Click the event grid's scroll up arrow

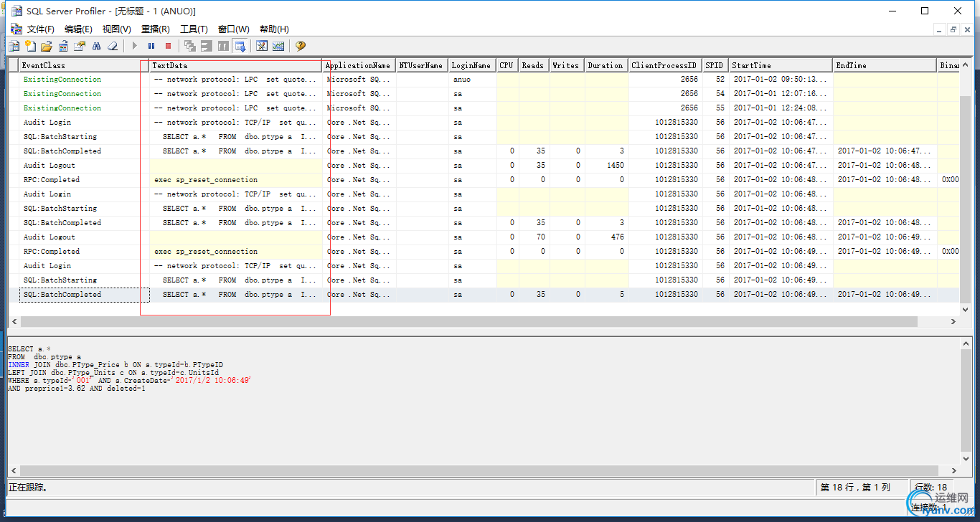pos(965,65)
